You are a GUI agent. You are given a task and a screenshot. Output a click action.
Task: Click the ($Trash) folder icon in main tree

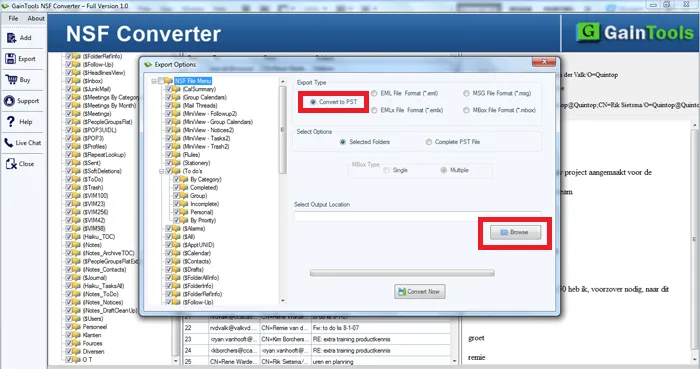click(x=76, y=187)
